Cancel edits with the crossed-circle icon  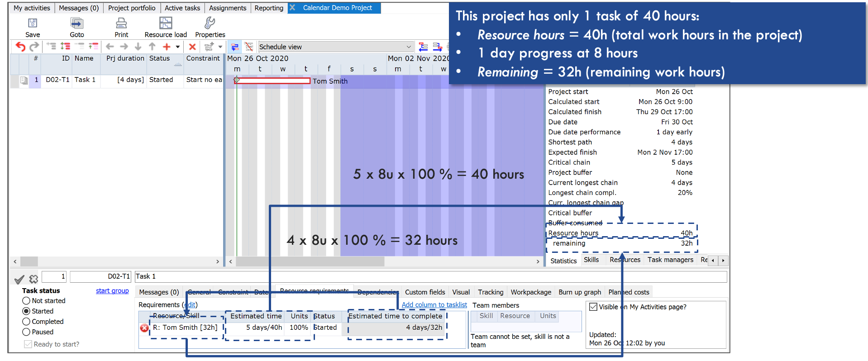[33, 279]
